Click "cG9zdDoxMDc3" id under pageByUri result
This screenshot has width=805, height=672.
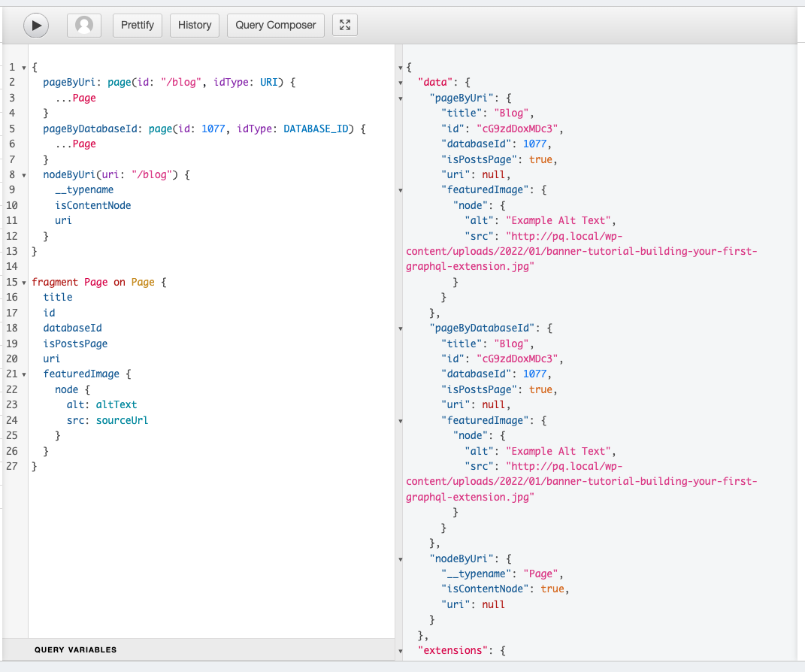click(517, 129)
